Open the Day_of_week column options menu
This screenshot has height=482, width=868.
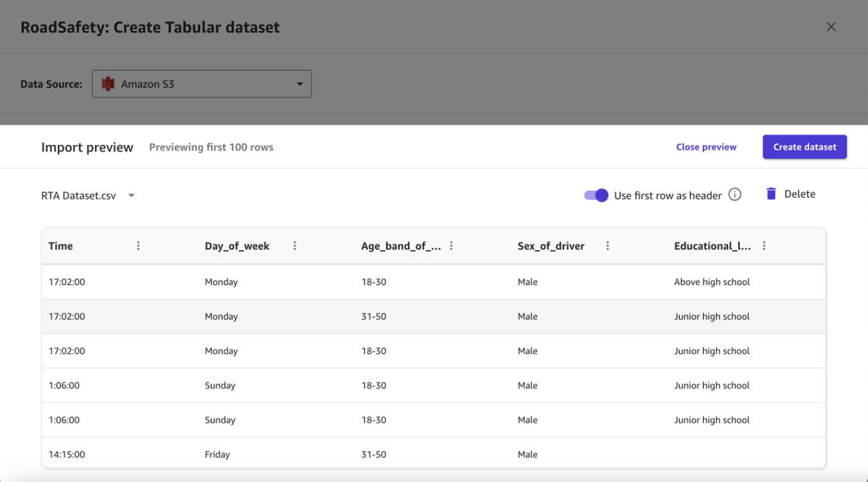[295, 246]
